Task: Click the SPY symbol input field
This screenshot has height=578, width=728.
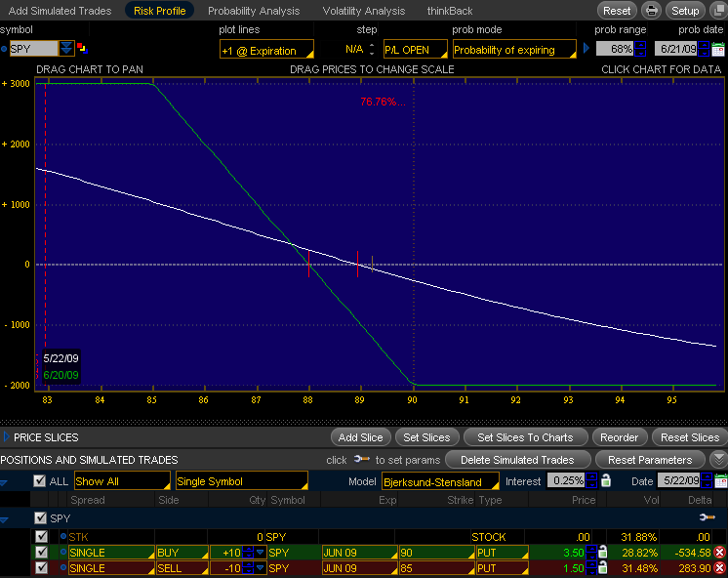Action: [x=33, y=49]
